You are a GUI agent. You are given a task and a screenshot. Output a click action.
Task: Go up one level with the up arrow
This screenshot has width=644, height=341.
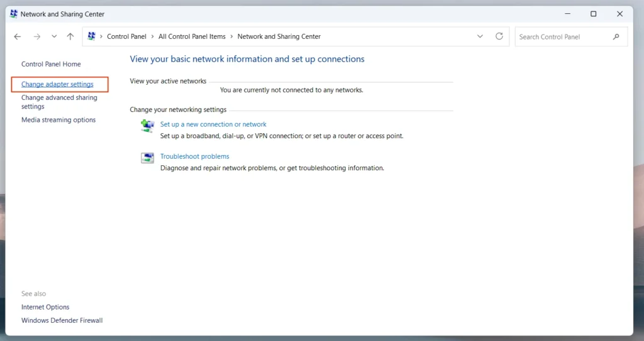[70, 36]
